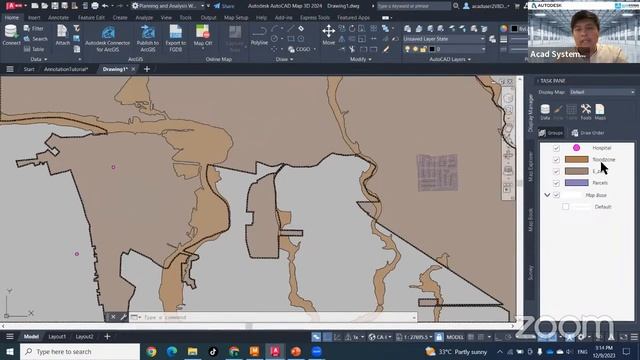
Task: Click the search magnifier icon
Action: 456,6
